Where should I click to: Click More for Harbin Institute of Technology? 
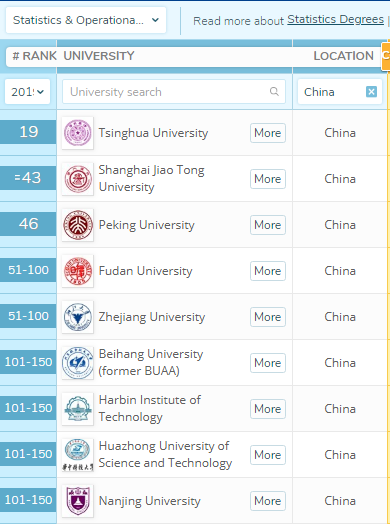pos(268,409)
